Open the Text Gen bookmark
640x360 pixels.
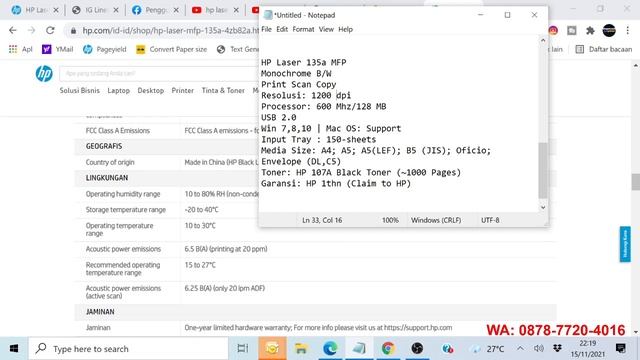pos(238,49)
